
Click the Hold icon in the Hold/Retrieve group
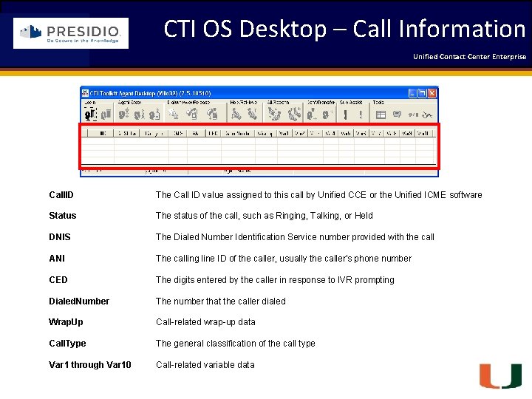[236, 114]
